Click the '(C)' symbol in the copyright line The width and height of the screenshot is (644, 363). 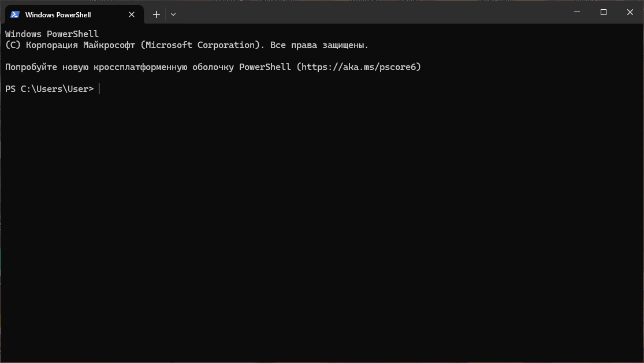point(13,45)
